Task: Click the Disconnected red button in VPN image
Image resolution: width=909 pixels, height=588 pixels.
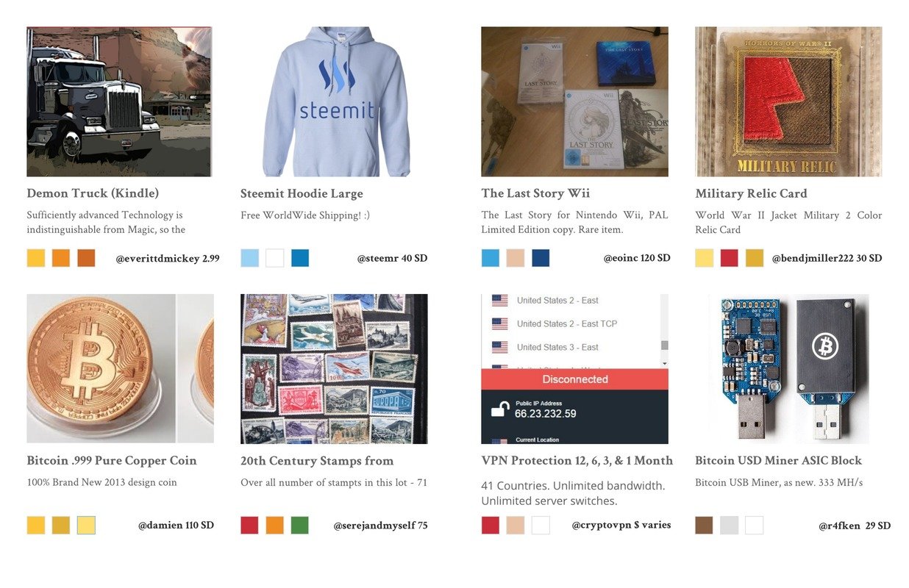Action: [x=575, y=379]
